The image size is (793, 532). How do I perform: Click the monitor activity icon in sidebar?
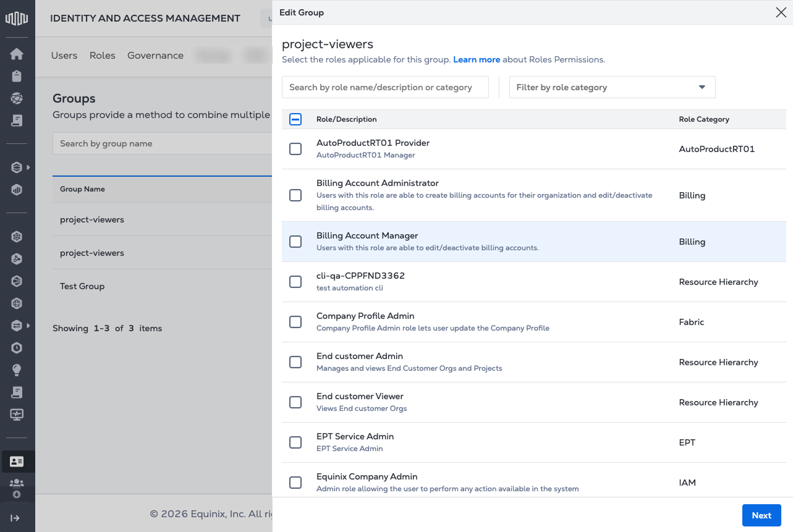tap(17, 415)
